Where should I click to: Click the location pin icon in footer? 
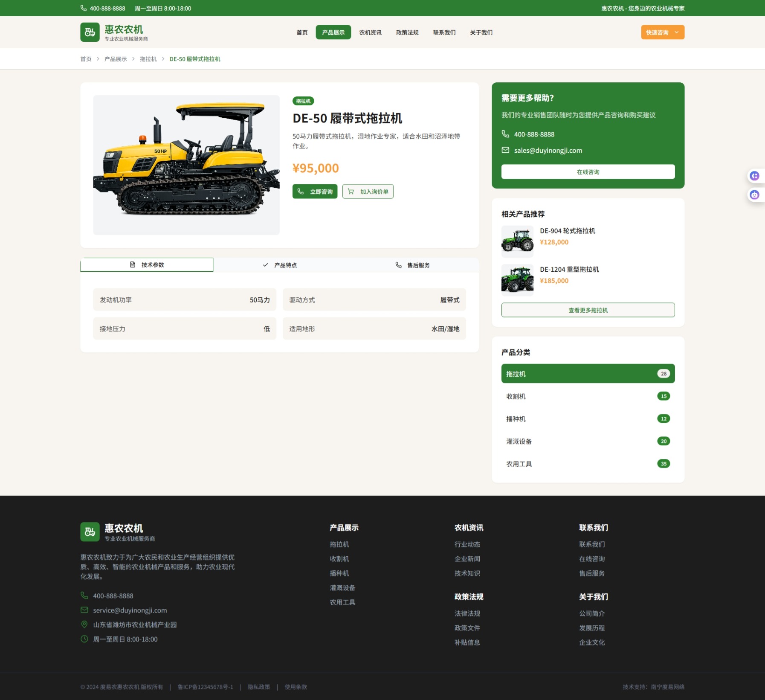coord(84,624)
